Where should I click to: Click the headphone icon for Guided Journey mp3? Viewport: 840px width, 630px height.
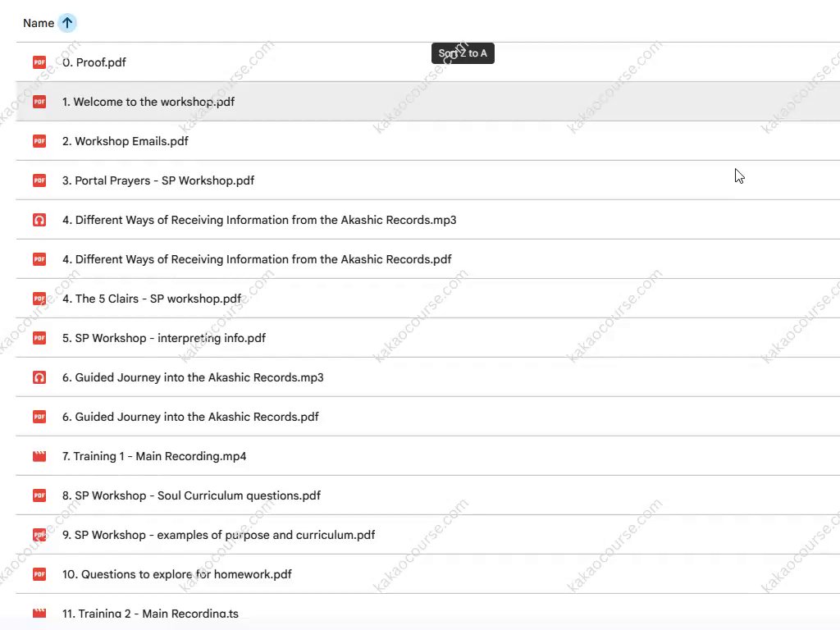coord(39,377)
